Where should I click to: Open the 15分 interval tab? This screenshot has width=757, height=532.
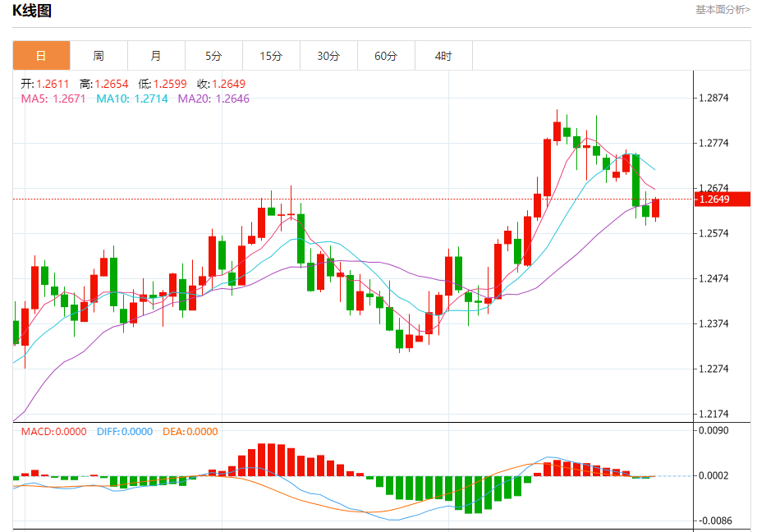click(271, 56)
